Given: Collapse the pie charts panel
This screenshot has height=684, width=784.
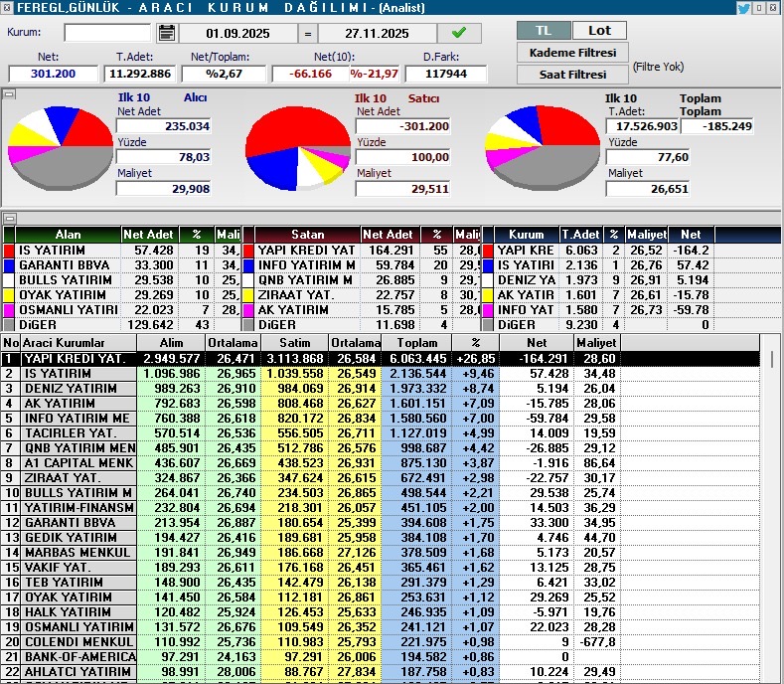Looking at the screenshot, I should click(10, 94).
